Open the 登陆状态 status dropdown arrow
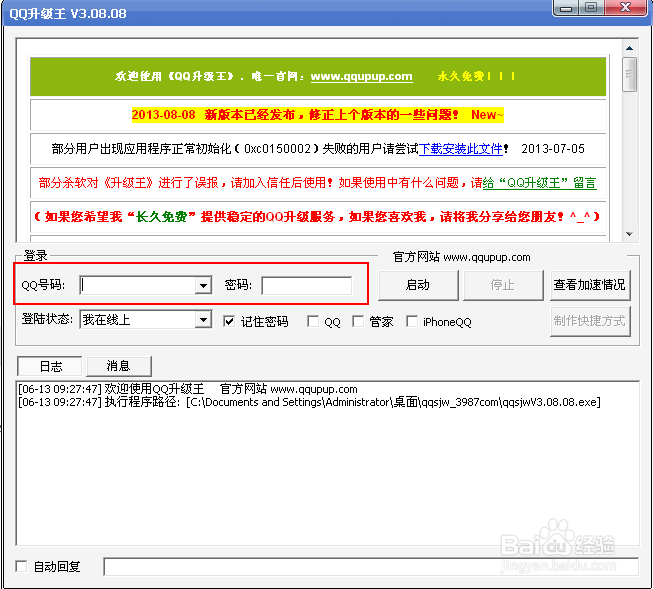The image size is (653, 589). [203, 319]
